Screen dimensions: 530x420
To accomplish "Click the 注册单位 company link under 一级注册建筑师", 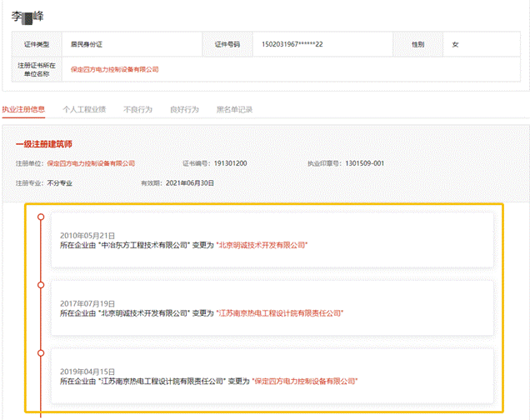I will (90, 163).
